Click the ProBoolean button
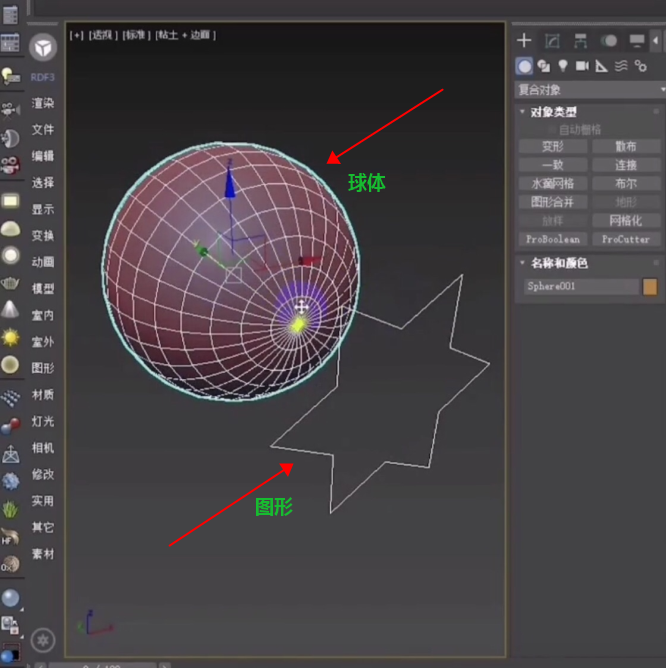The height and width of the screenshot is (668, 666). (x=553, y=239)
